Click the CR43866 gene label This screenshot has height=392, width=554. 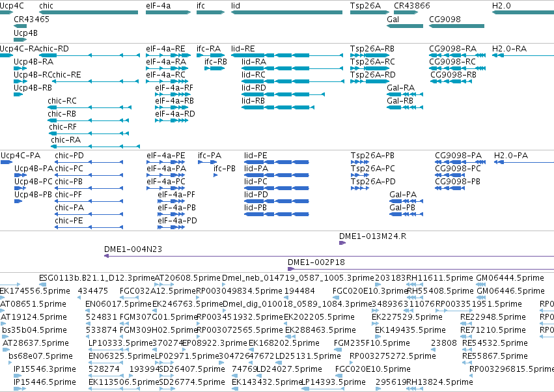click(412, 6)
